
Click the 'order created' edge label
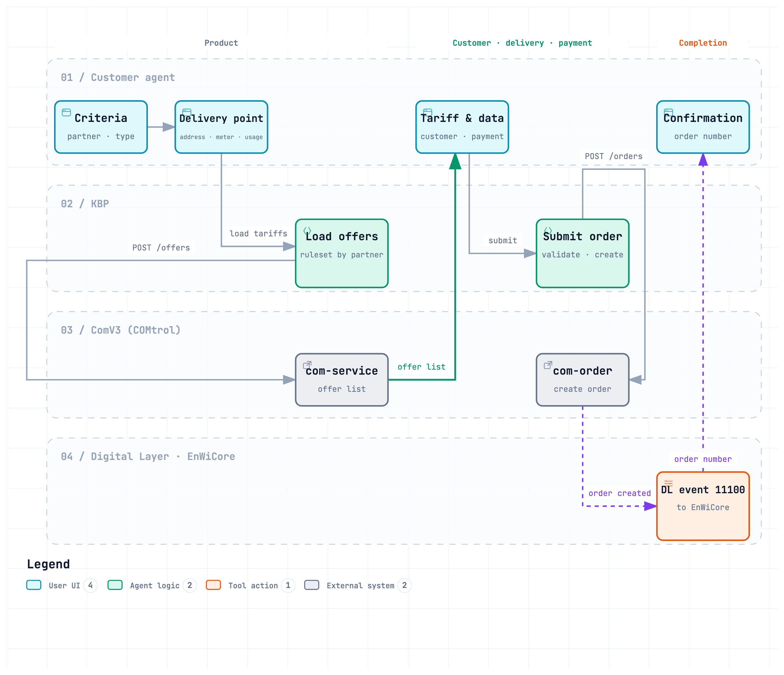click(620, 493)
